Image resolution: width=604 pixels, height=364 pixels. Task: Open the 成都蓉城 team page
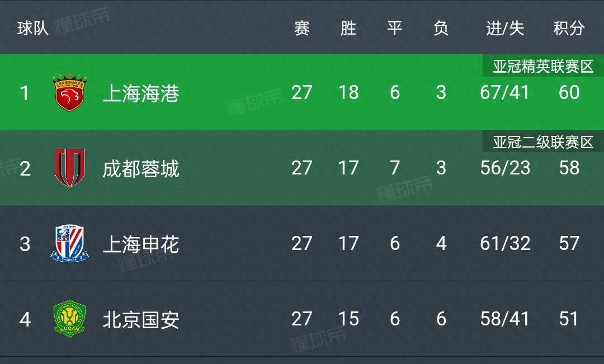pyautogui.click(x=141, y=168)
